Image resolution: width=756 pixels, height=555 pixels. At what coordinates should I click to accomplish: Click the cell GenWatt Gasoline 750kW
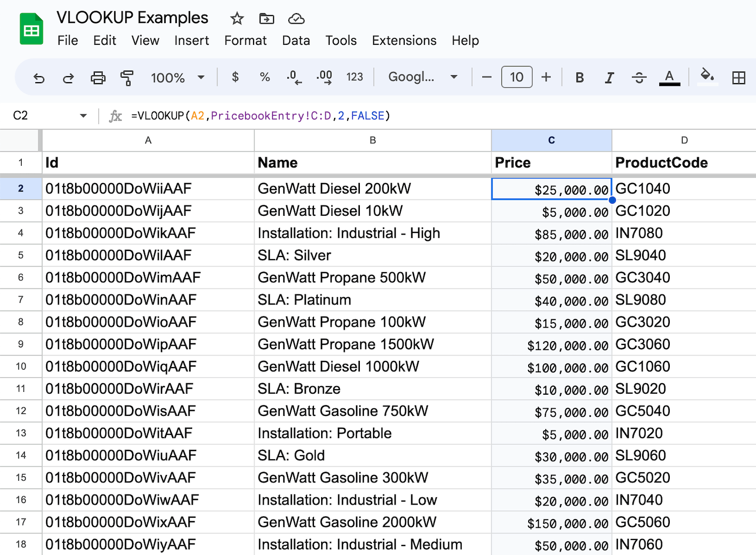click(372, 411)
